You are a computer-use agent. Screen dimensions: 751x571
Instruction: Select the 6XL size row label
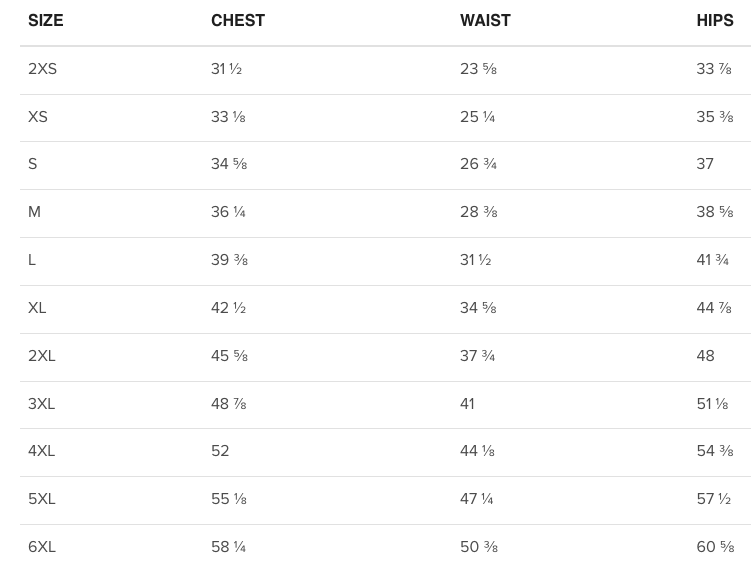coord(42,547)
